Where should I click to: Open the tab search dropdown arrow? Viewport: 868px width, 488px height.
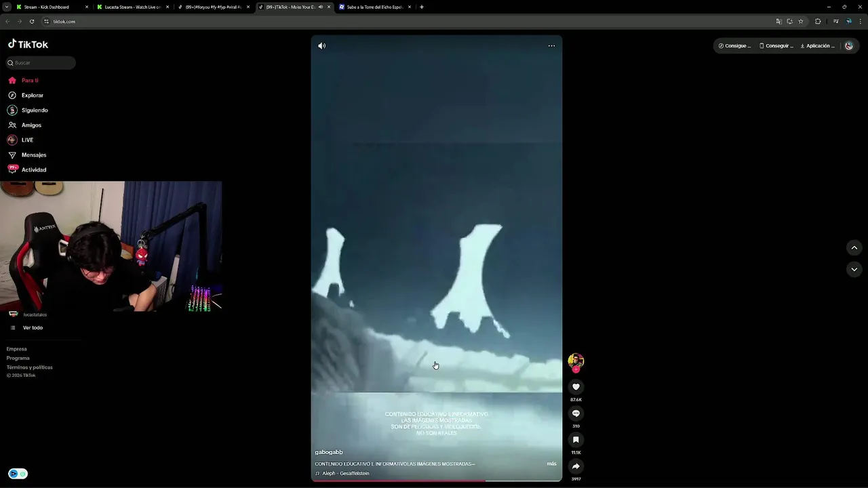[x=5, y=7]
